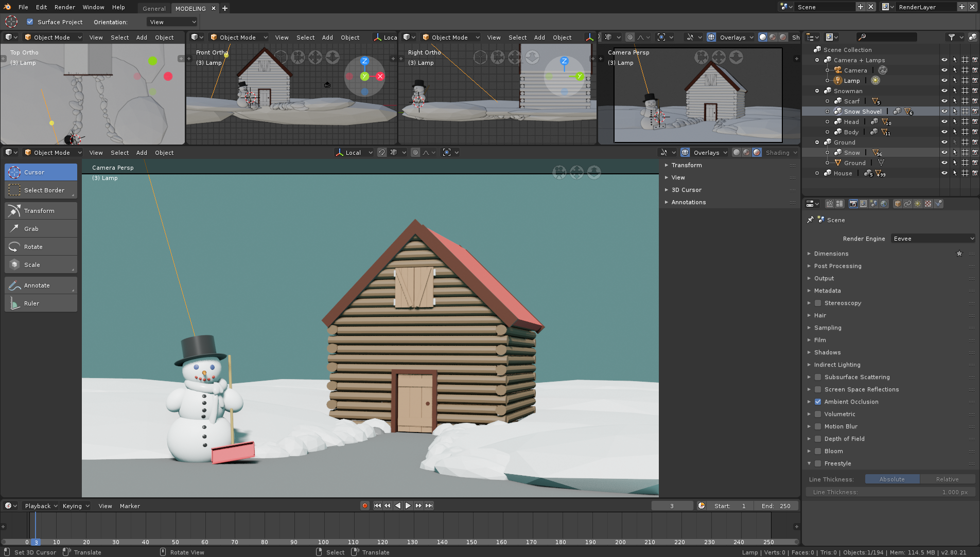Open the Orientation View dropdown
Image resolution: width=980 pixels, height=557 pixels.
[x=172, y=22]
